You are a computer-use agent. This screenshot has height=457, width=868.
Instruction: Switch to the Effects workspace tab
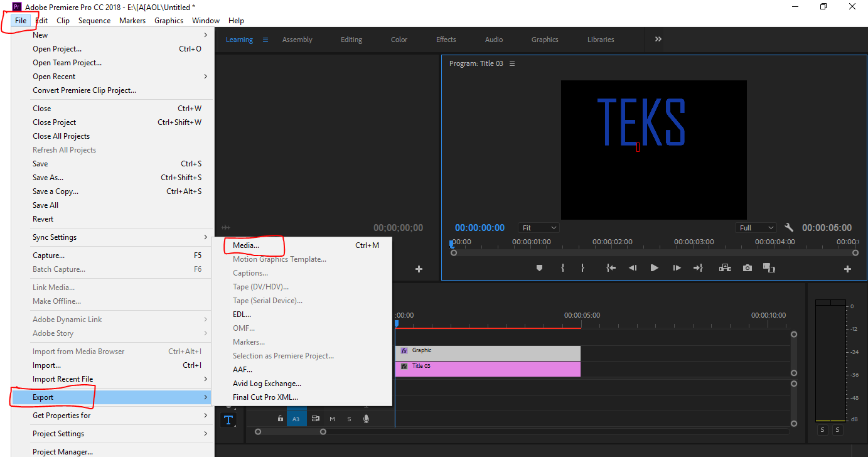point(446,40)
